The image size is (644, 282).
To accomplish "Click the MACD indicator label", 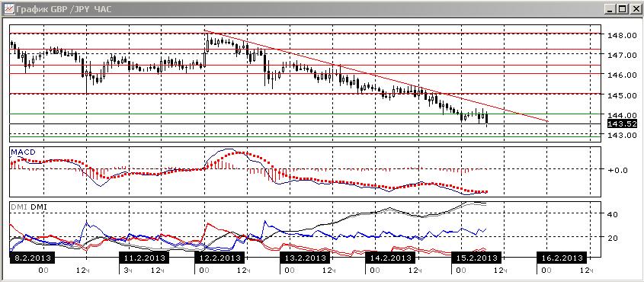I will point(24,152).
